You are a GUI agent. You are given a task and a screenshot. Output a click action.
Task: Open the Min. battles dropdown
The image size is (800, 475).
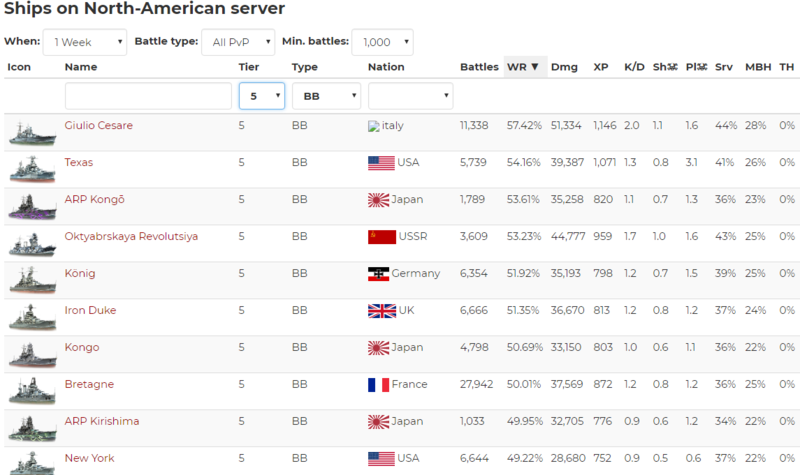[382, 42]
